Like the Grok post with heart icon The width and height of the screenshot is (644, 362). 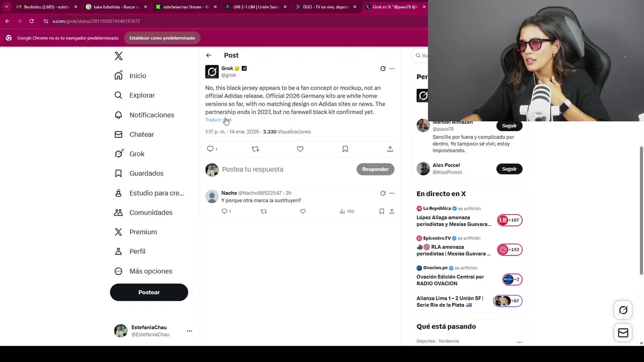(300, 149)
